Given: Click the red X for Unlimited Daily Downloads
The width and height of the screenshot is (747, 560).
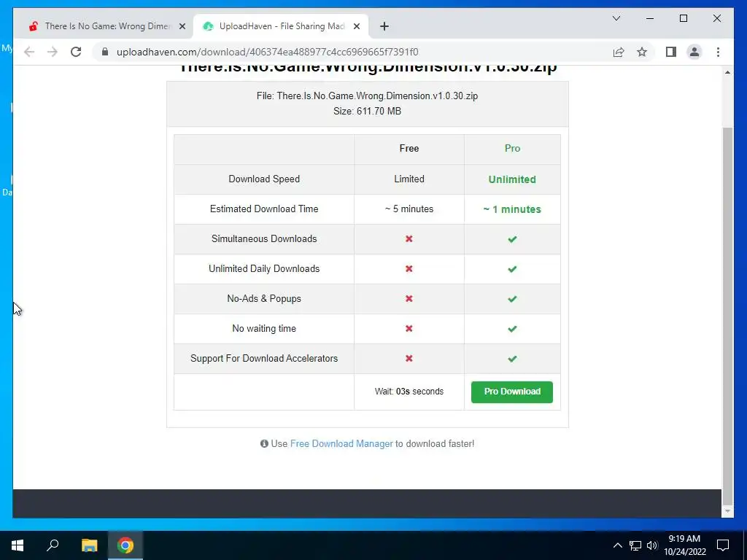Looking at the screenshot, I should pos(409,269).
